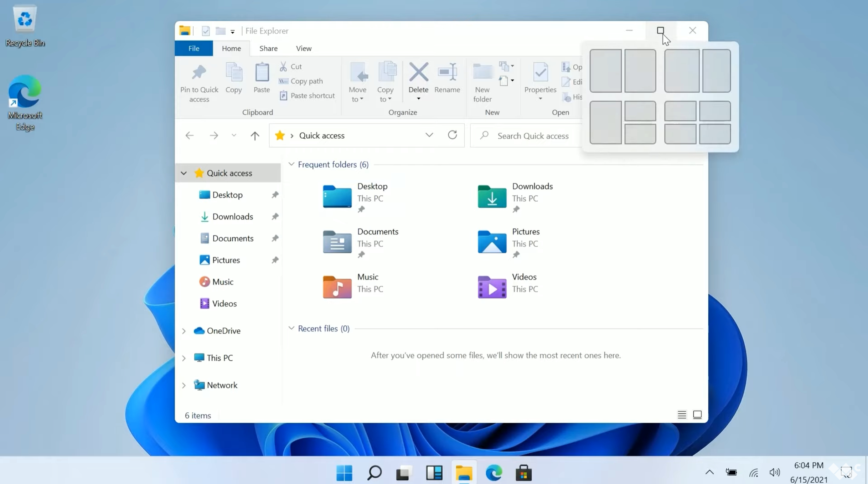
Task: Switch to Home ribbon tab
Action: 231,48
